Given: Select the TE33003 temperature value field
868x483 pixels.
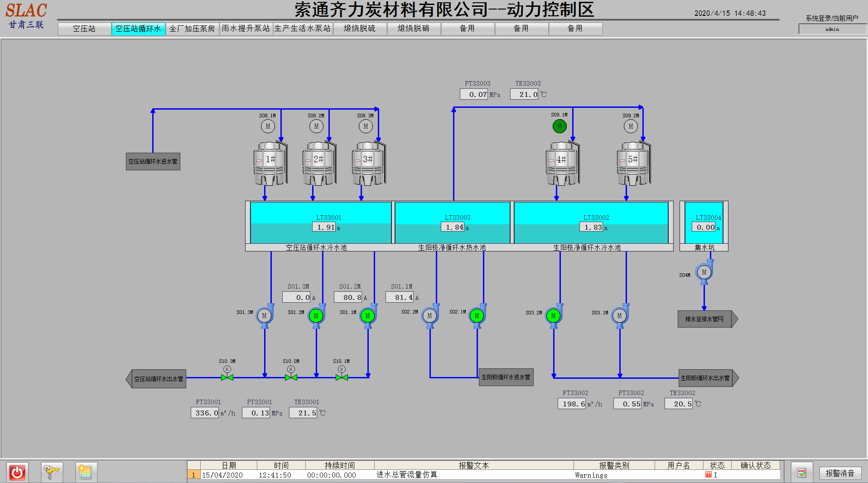Looking at the screenshot, I should tap(524, 94).
